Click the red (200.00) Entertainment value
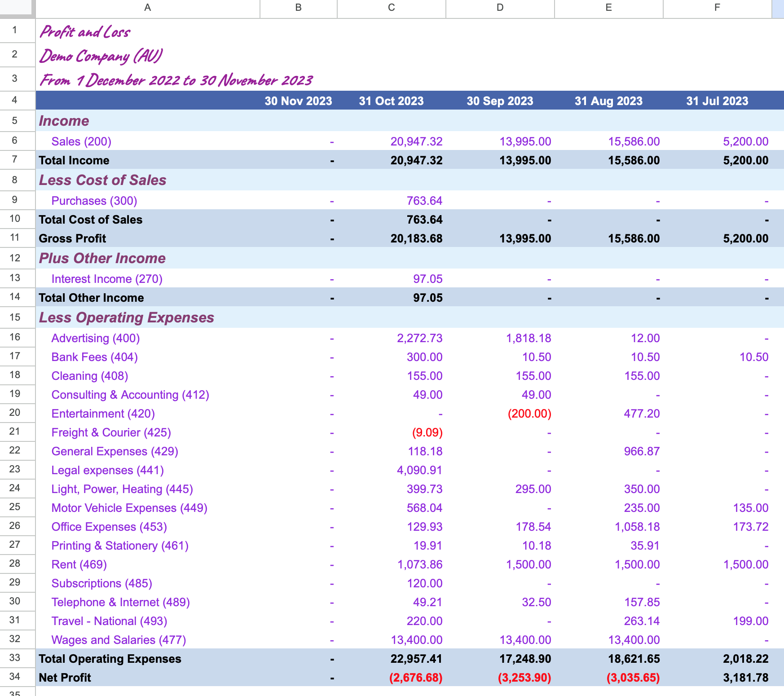 [529, 414]
